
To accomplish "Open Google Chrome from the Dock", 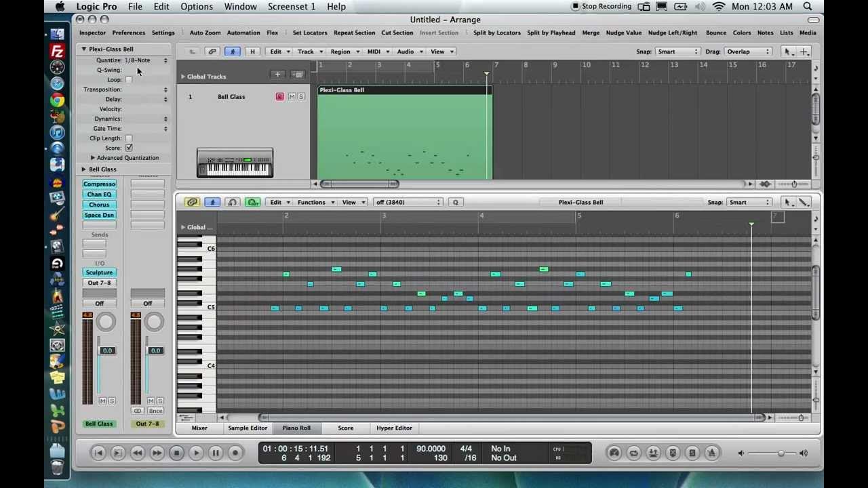I will 57,100.
